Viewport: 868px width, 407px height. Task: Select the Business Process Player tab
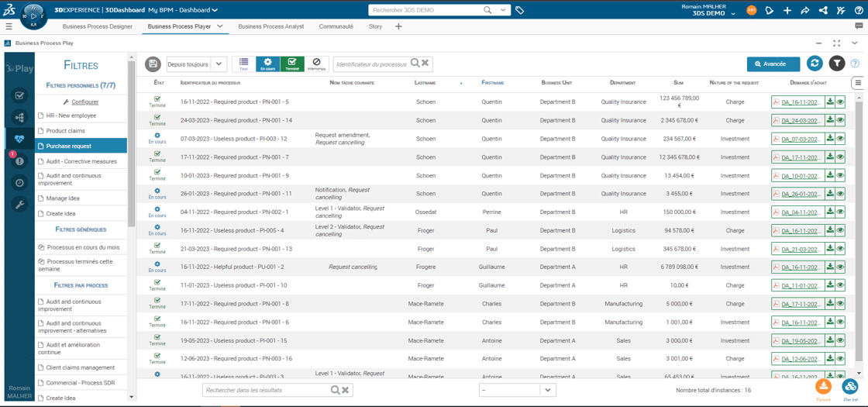point(179,26)
